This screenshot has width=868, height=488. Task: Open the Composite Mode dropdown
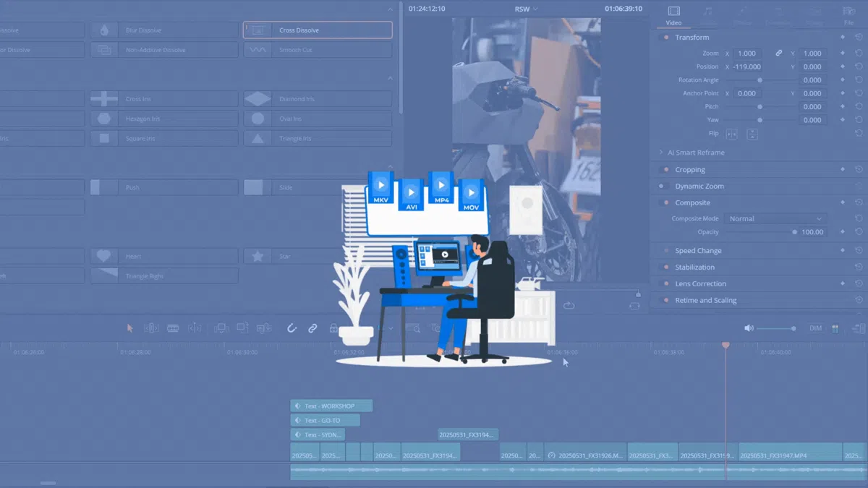point(775,218)
